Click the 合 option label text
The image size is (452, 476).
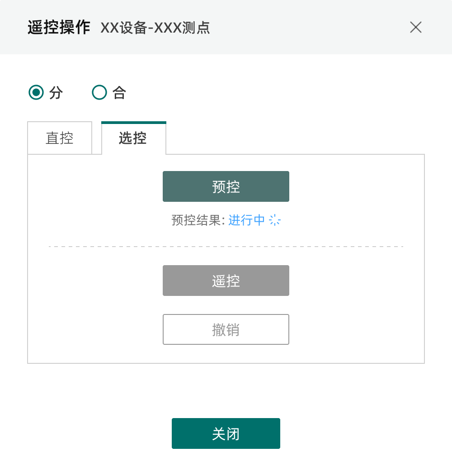click(x=119, y=93)
